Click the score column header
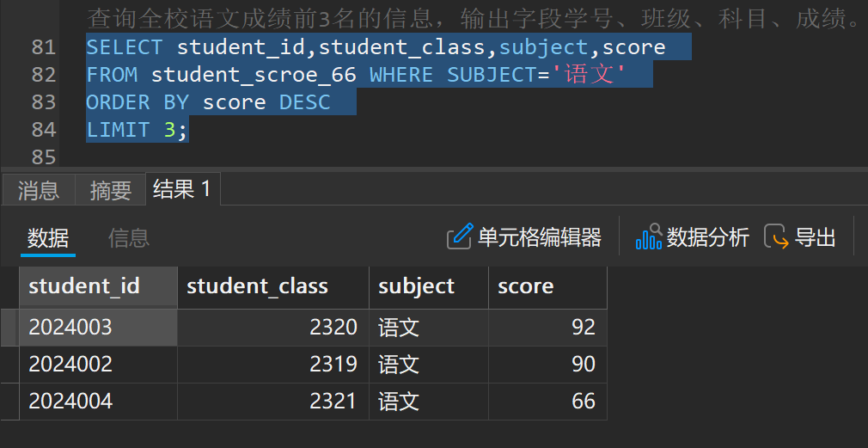The image size is (868, 448). point(548,287)
